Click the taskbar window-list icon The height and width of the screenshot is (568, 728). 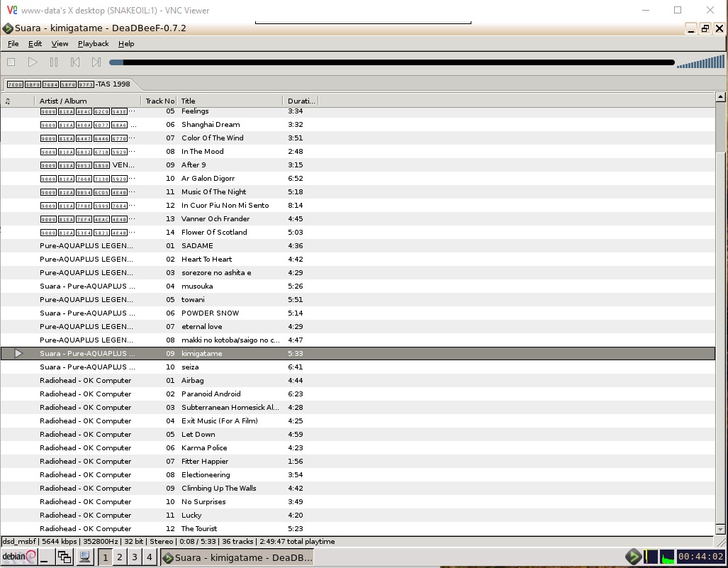click(65, 557)
